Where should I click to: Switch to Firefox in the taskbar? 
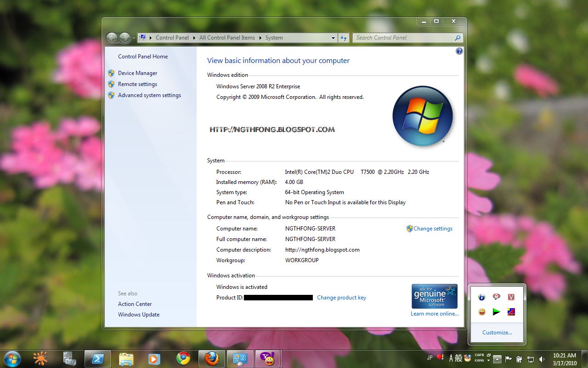[212, 359]
